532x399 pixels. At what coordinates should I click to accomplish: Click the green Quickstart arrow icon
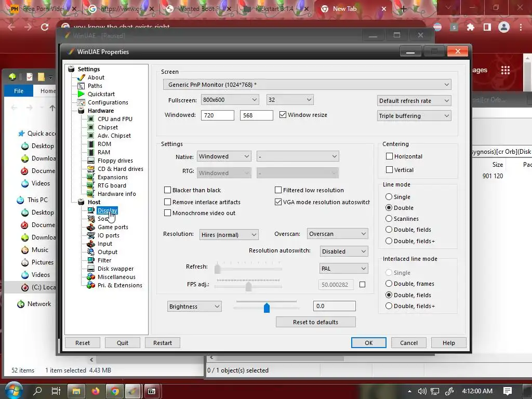coord(81,94)
